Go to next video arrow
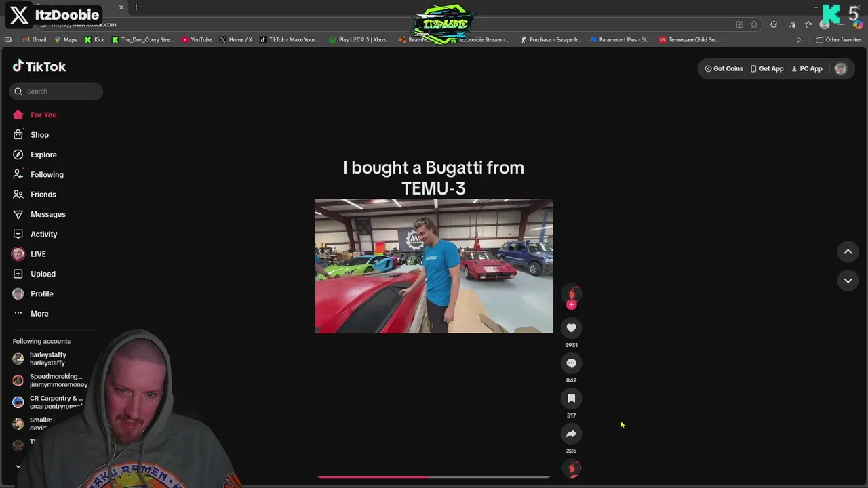This screenshot has width=868, height=488. pyautogui.click(x=848, y=281)
